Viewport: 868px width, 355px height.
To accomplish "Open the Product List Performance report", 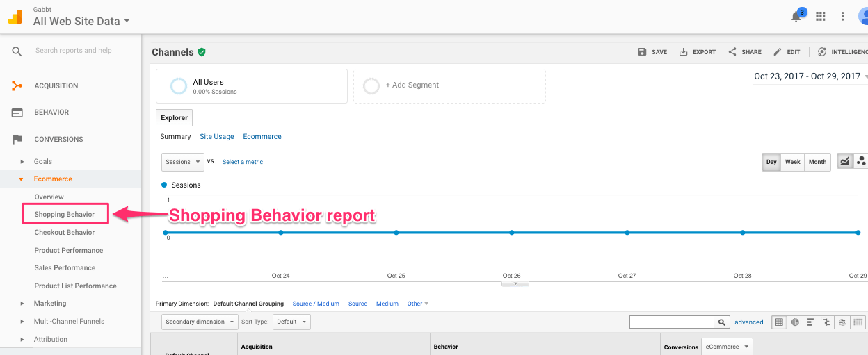I will pos(75,286).
